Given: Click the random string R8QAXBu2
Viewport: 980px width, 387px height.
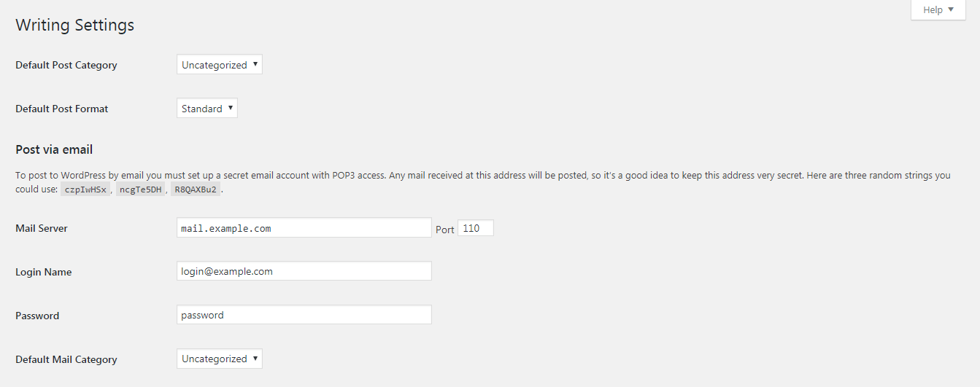Looking at the screenshot, I should pyautogui.click(x=195, y=189).
